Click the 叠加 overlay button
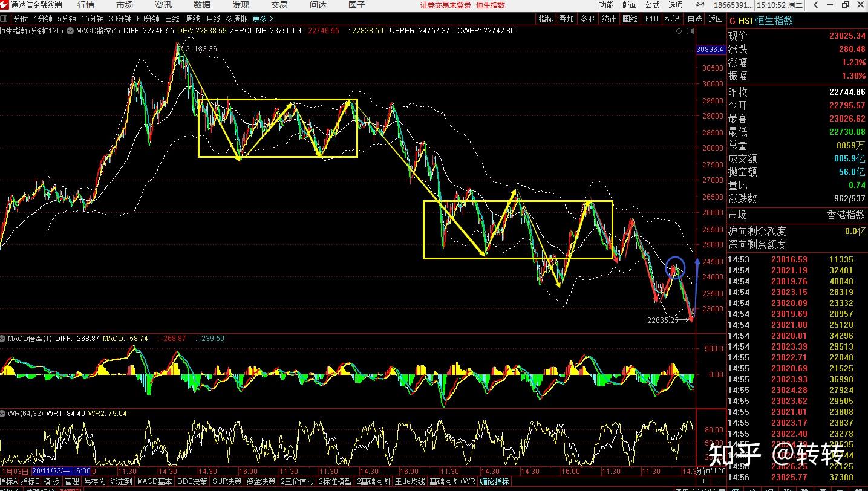The height and width of the screenshot is (491, 868). pos(567,19)
